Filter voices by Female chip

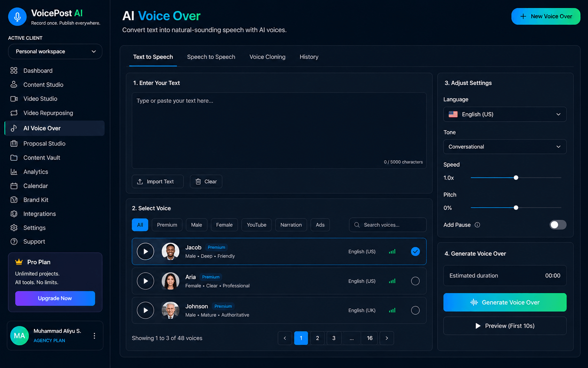[x=224, y=225]
